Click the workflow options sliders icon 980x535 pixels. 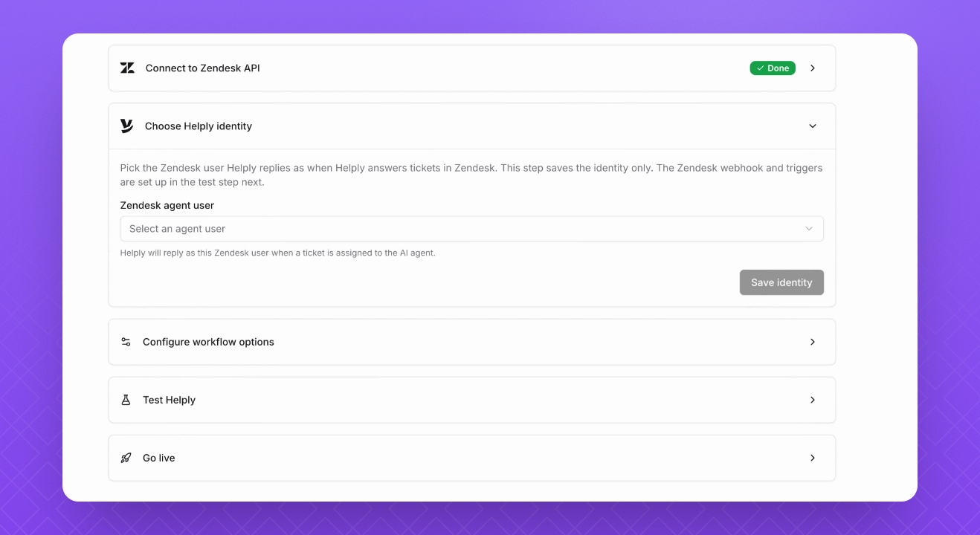click(x=126, y=342)
